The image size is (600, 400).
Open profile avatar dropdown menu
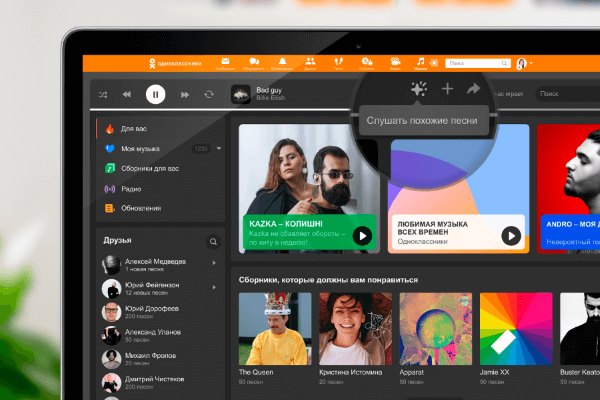pos(523,64)
